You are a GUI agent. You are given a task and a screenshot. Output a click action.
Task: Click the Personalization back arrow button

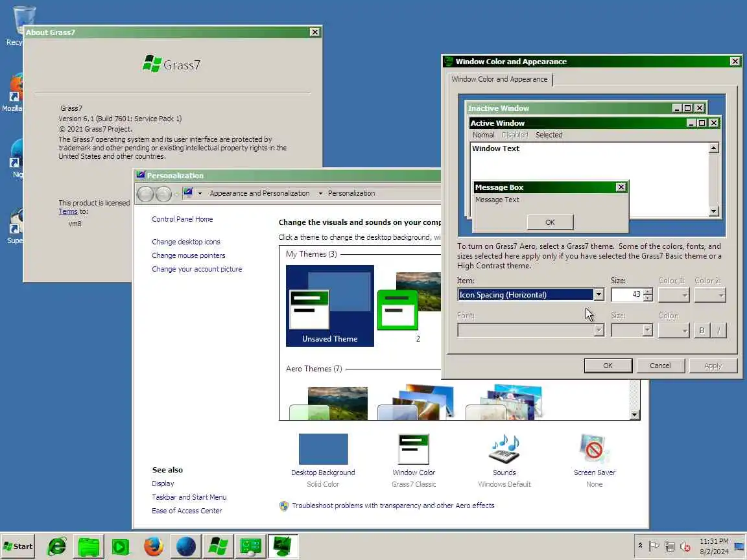point(145,194)
